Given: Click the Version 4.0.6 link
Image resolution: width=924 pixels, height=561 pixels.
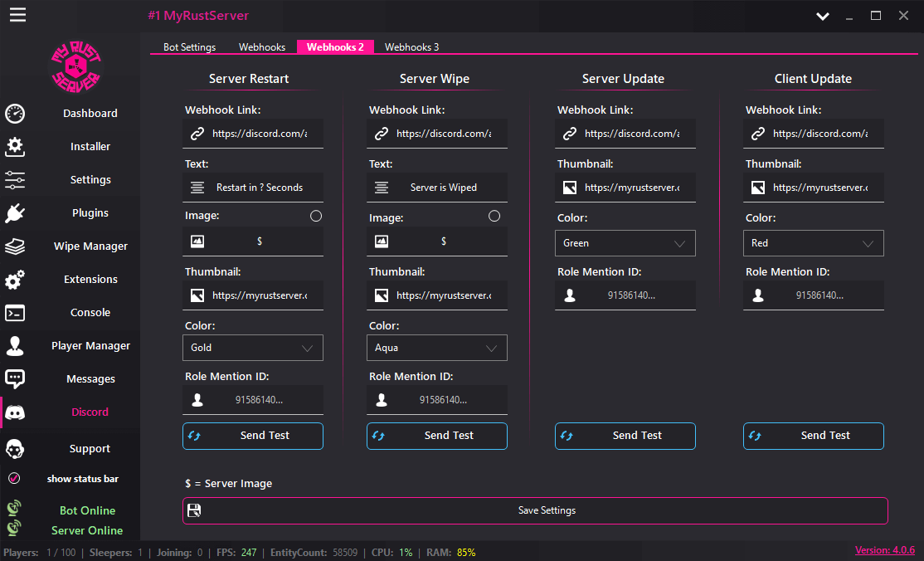Looking at the screenshot, I should click(x=885, y=550).
